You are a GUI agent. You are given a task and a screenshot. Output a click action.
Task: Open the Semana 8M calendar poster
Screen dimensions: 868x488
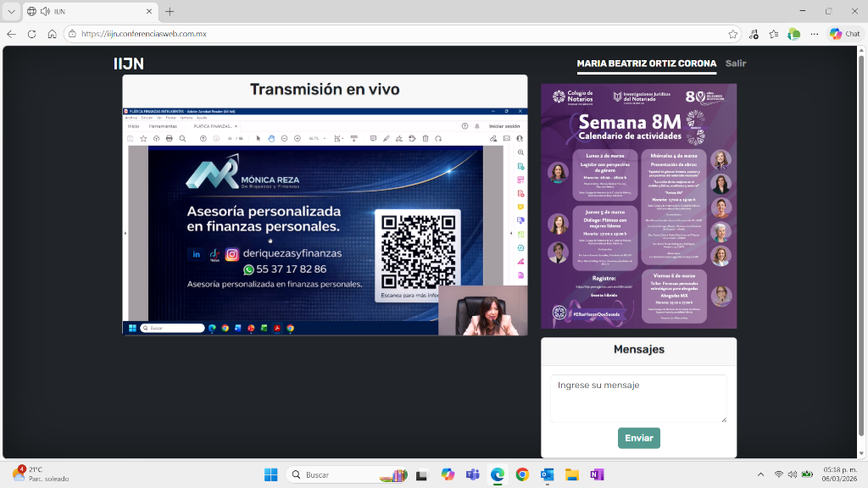coord(639,206)
